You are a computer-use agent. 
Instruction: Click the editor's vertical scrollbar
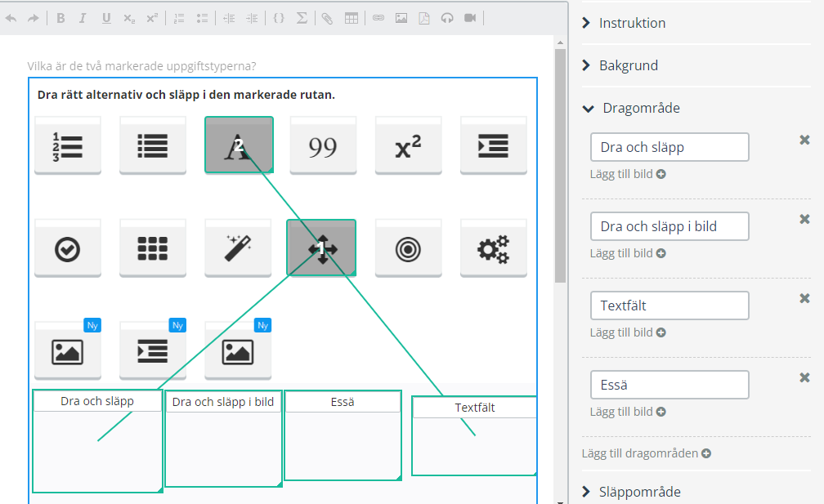coord(560,165)
